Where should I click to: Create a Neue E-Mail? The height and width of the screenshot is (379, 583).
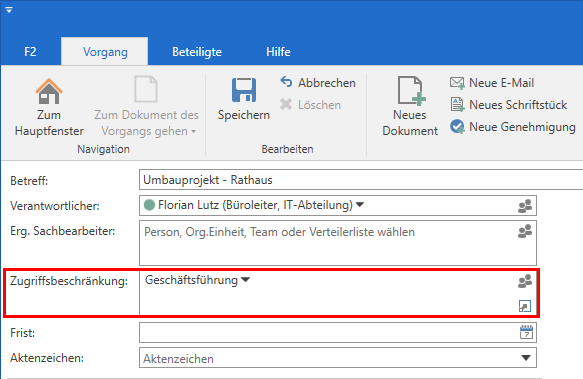click(492, 83)
